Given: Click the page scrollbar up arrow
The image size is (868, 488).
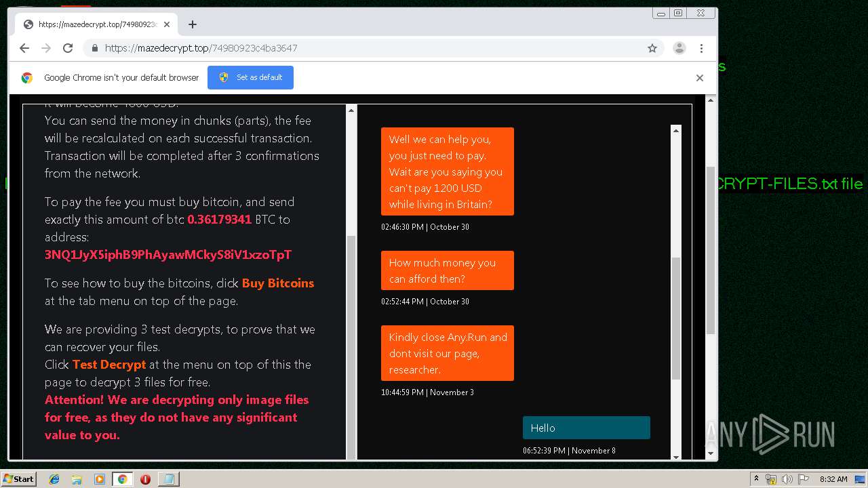Looking at the screenshot, I should [711, 100].
